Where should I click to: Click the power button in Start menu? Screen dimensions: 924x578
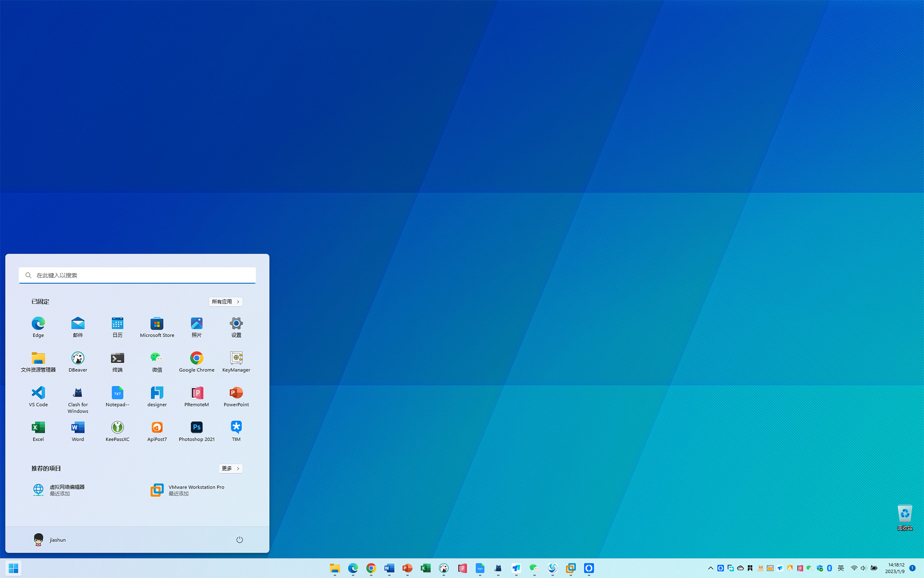pyautogui.click(x=239, y=539)
